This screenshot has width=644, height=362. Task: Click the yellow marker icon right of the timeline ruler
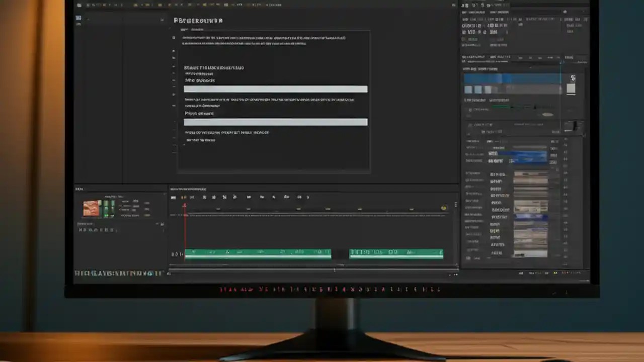coord(443,207)
